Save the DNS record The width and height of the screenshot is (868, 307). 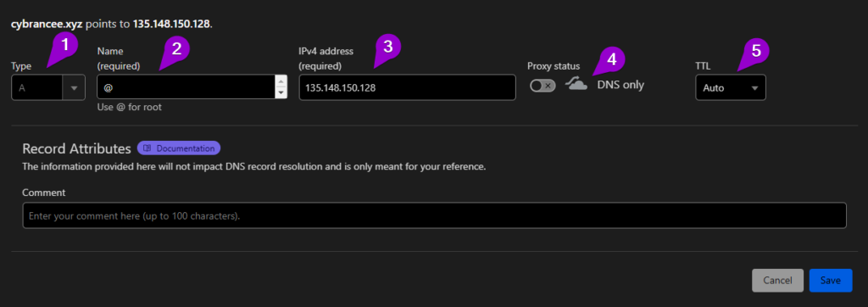click(831, 281)
